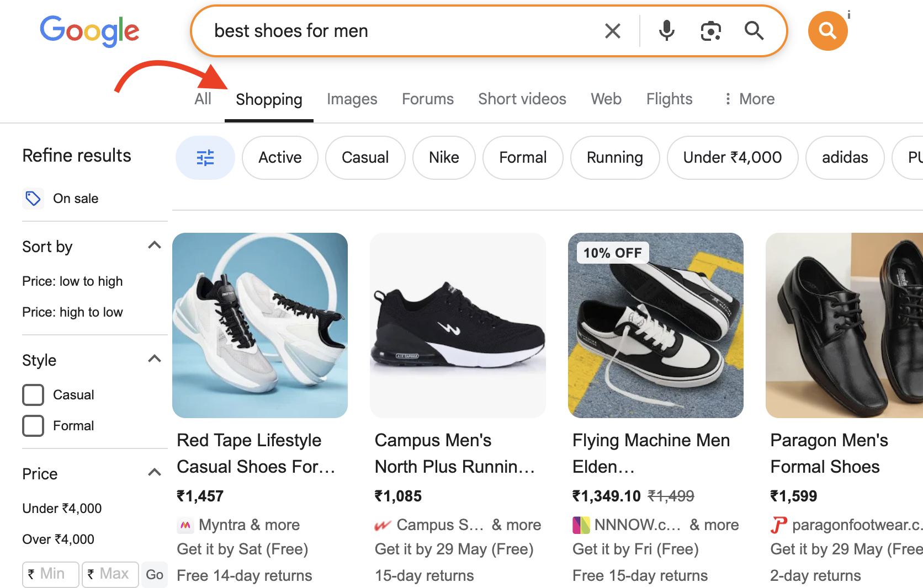Click the ₹1,457 price

pyautogui.click(x=200, y=496)
